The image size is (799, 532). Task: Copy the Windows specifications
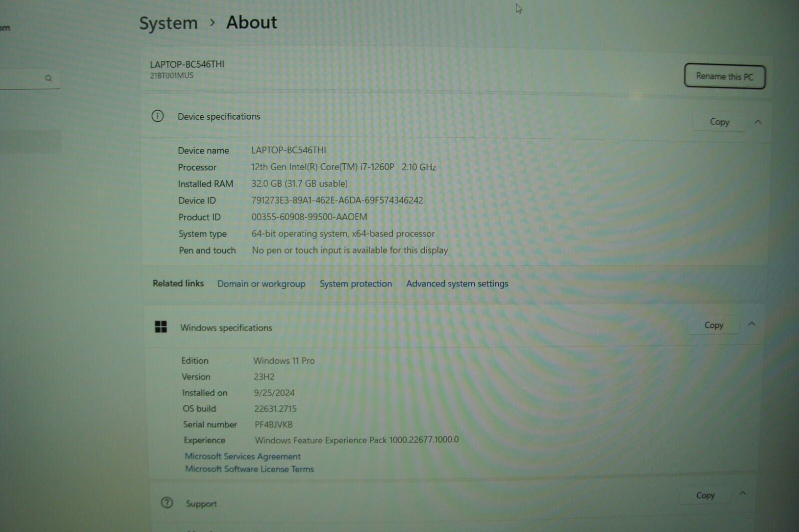714,325
